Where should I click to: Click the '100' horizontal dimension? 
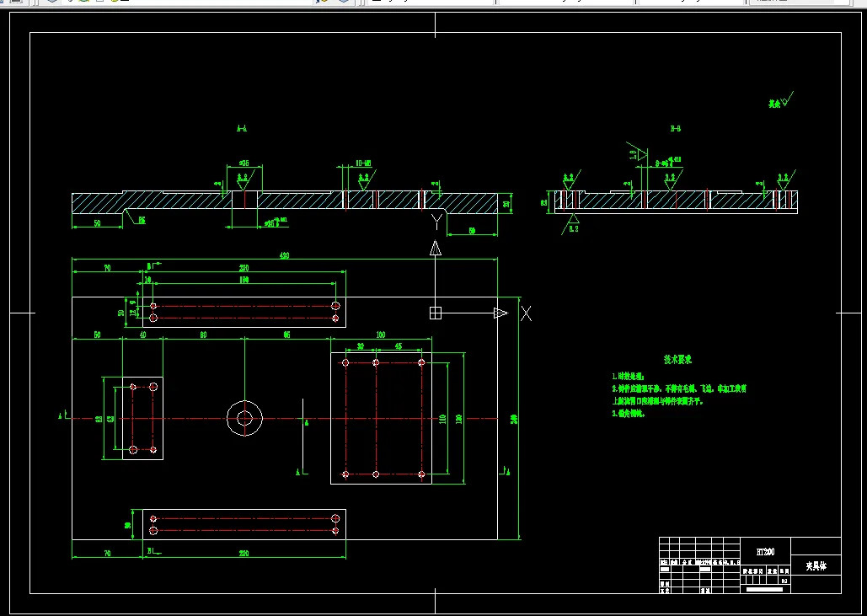(x=381, y=335)
